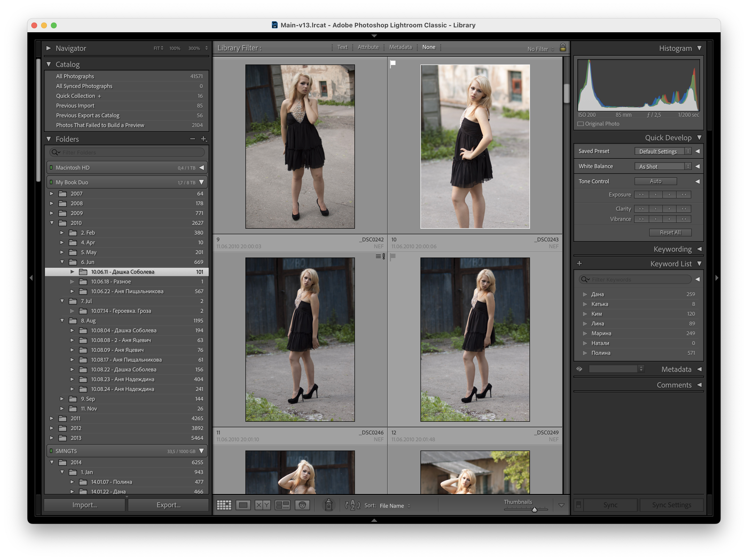Open the White Balance dropdown
Viewport: 748px width, 560px height.
click(x=663, y=166)
